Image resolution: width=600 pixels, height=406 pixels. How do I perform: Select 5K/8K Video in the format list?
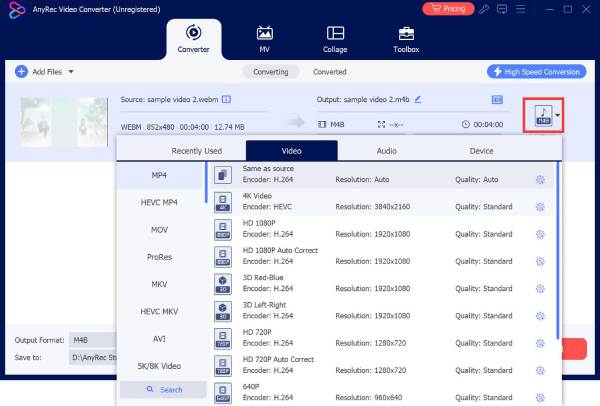coord(159,366)
